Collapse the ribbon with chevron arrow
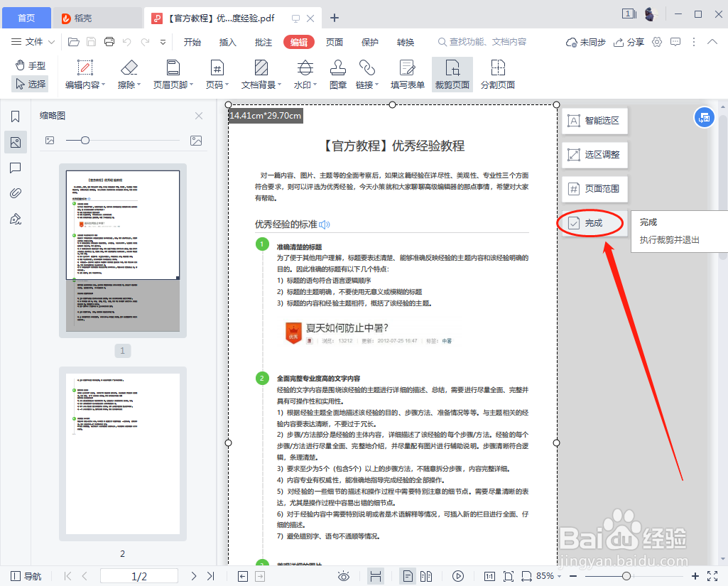The image size is (728, 586). 712,42
